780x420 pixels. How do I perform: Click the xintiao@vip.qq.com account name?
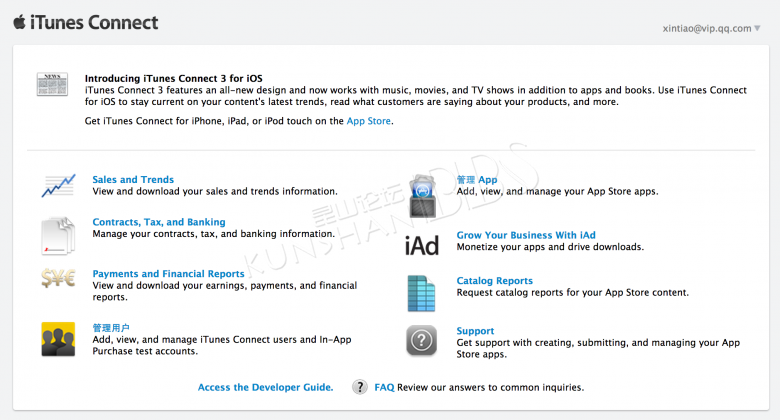[707, 28]
